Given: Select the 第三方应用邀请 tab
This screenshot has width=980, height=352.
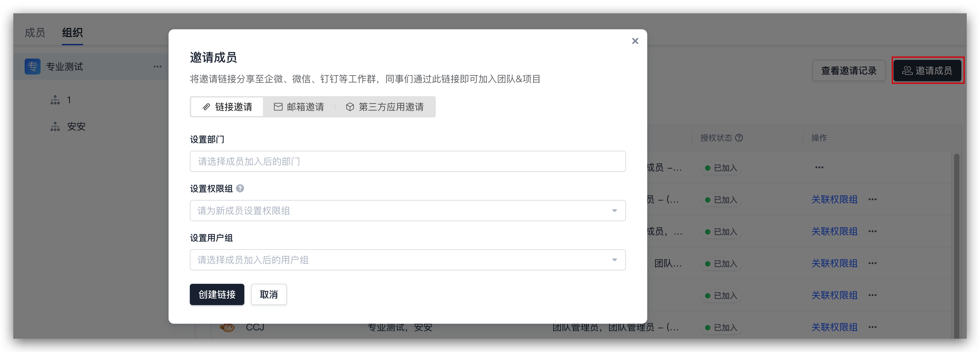Looking at the screenshot, I should pyautogui.click(x=385, y=107).
